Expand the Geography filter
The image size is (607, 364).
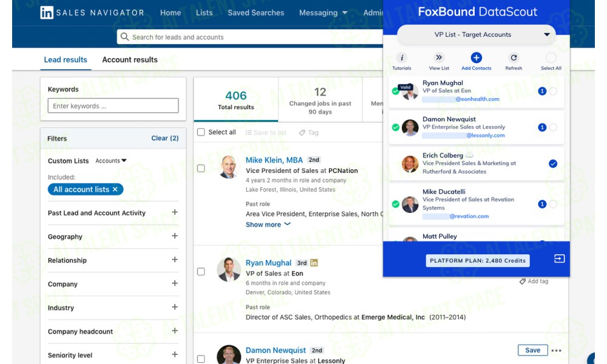(175, 236)
